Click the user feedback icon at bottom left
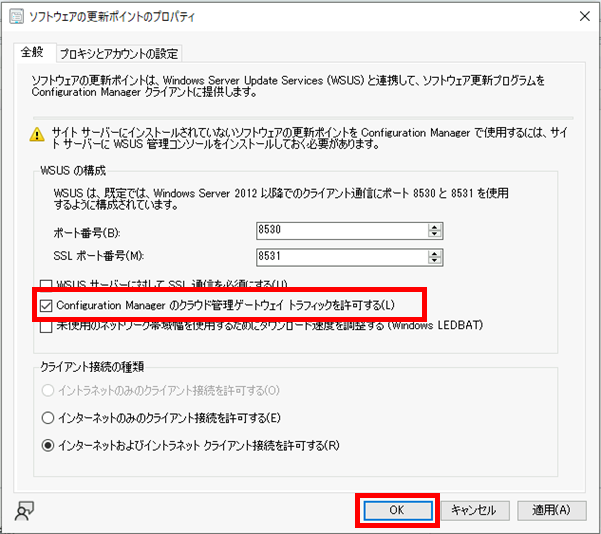 [x=24, y=511]
